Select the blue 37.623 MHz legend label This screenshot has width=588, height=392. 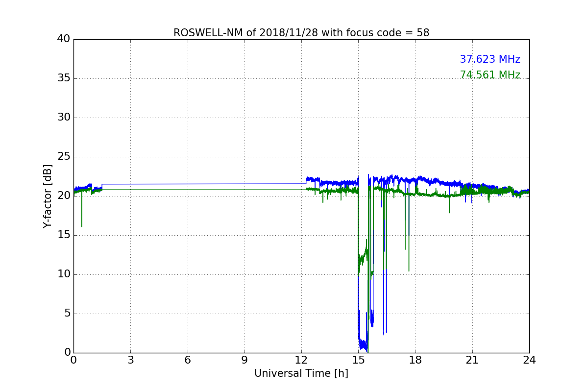click(490, 59)
